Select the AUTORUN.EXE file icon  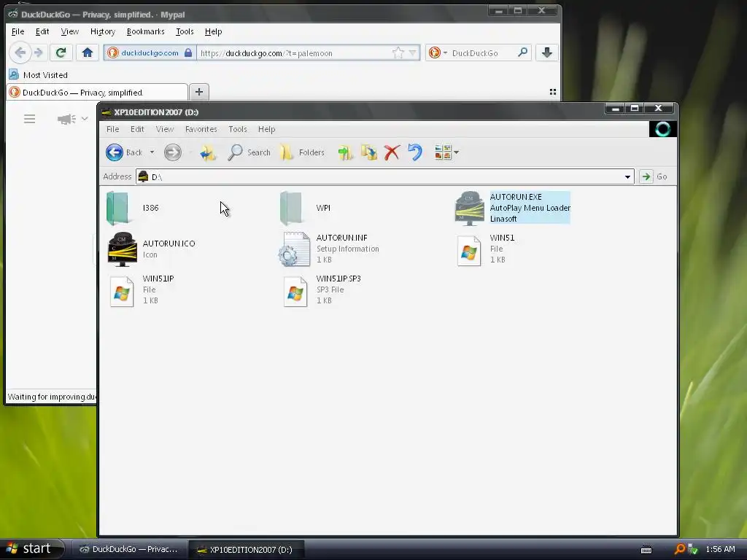click(469, 208)
